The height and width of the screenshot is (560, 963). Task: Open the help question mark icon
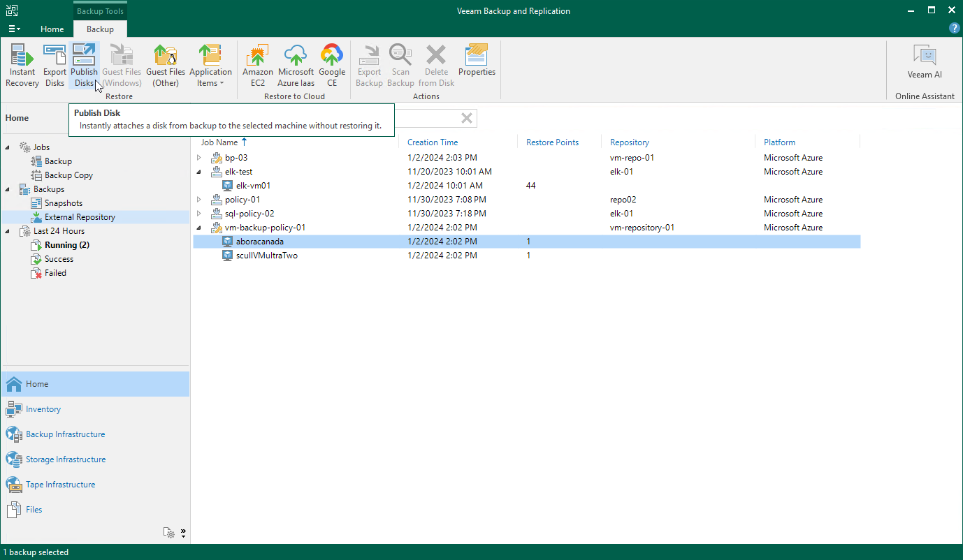pos(954,29)
